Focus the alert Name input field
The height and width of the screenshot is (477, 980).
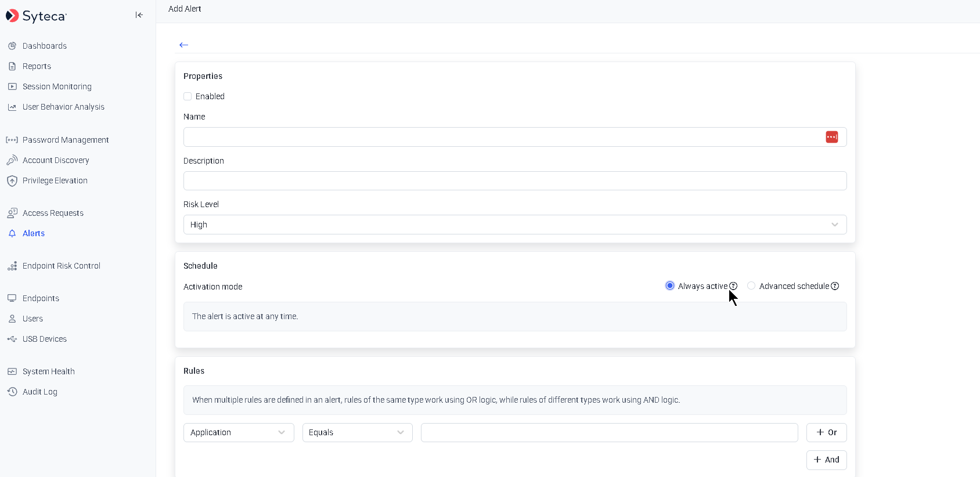pos(515,137)
